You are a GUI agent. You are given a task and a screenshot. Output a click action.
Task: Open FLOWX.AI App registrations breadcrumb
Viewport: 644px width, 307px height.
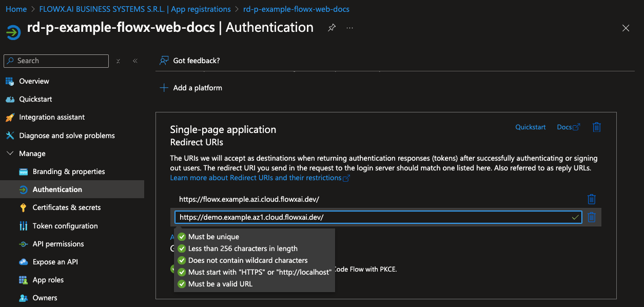point(135,9)
